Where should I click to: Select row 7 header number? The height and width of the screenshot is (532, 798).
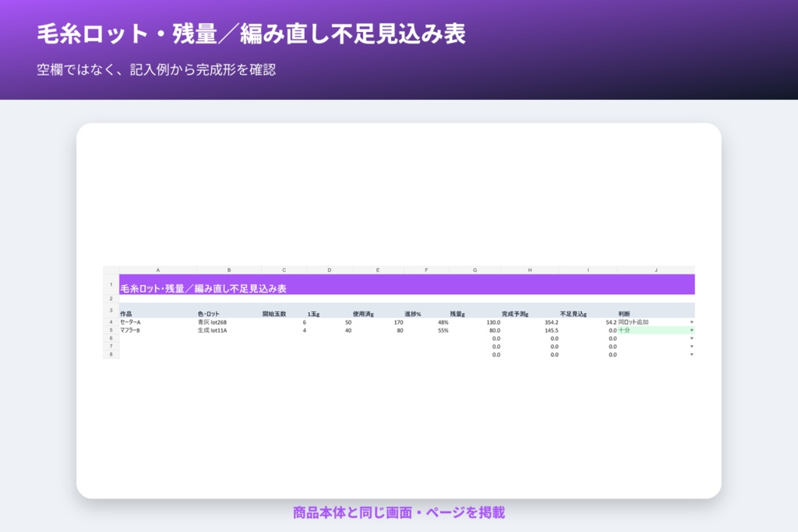coord(111,347)
